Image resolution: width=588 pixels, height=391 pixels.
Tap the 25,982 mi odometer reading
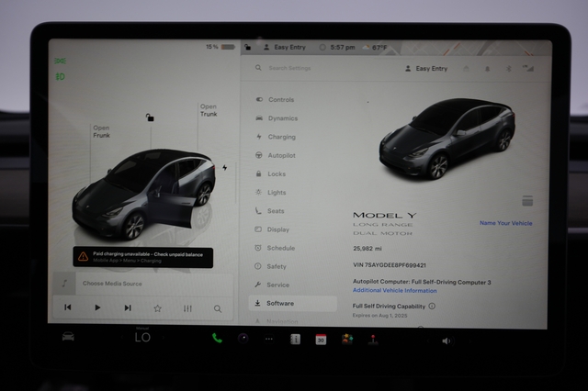coord(367,249)
